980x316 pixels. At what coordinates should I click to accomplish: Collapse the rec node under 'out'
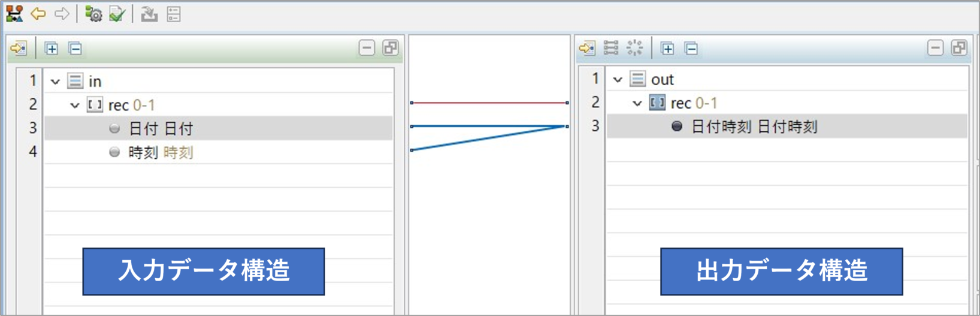coord(637,103)
